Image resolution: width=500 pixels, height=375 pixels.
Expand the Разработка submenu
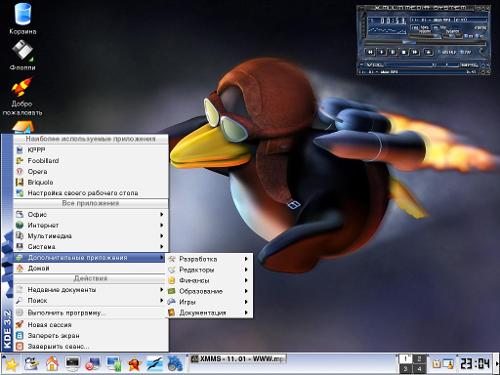pos(210,259)
